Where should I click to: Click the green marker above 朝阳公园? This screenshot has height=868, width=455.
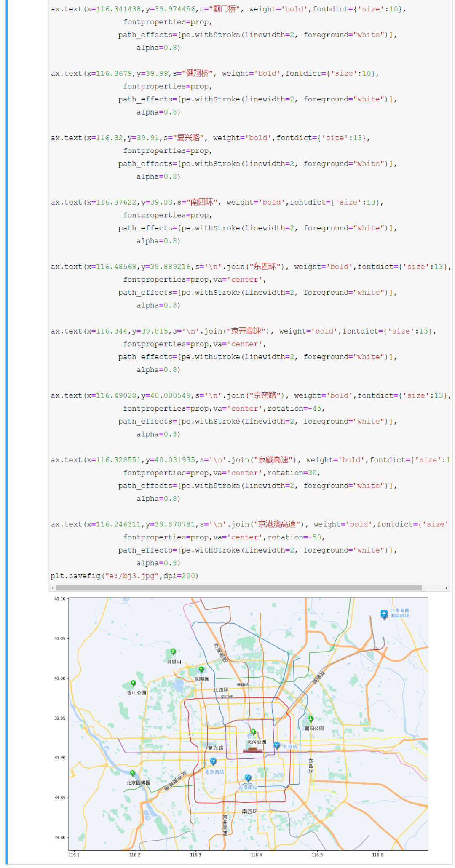coord(311,718)
